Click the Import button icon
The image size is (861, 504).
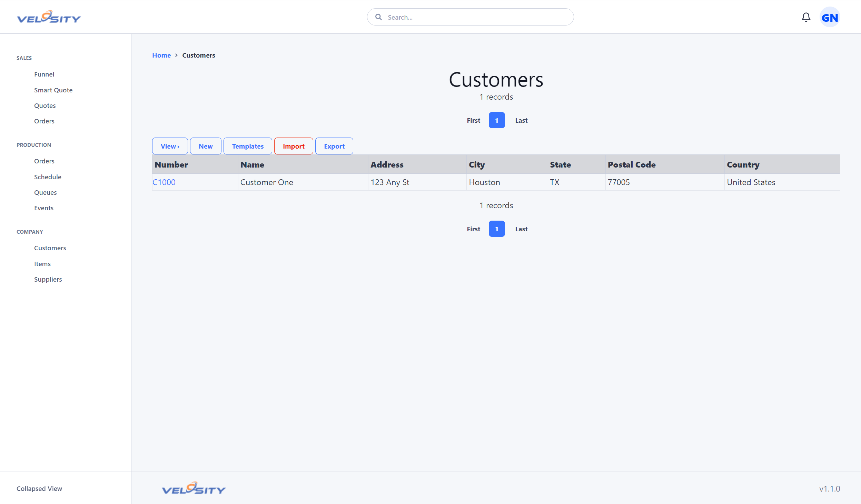point(294,146)
